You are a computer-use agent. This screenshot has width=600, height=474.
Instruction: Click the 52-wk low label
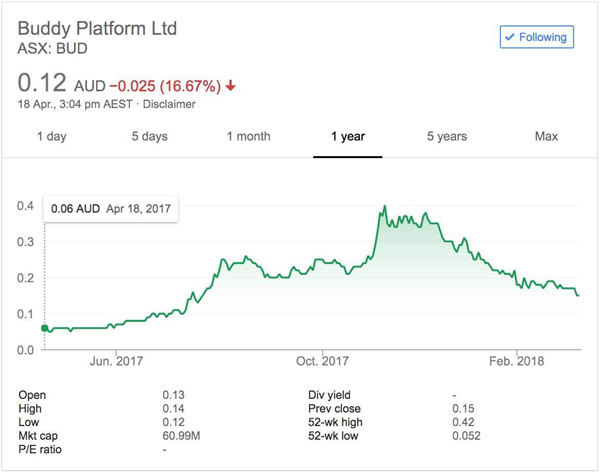tap(333, 436)
